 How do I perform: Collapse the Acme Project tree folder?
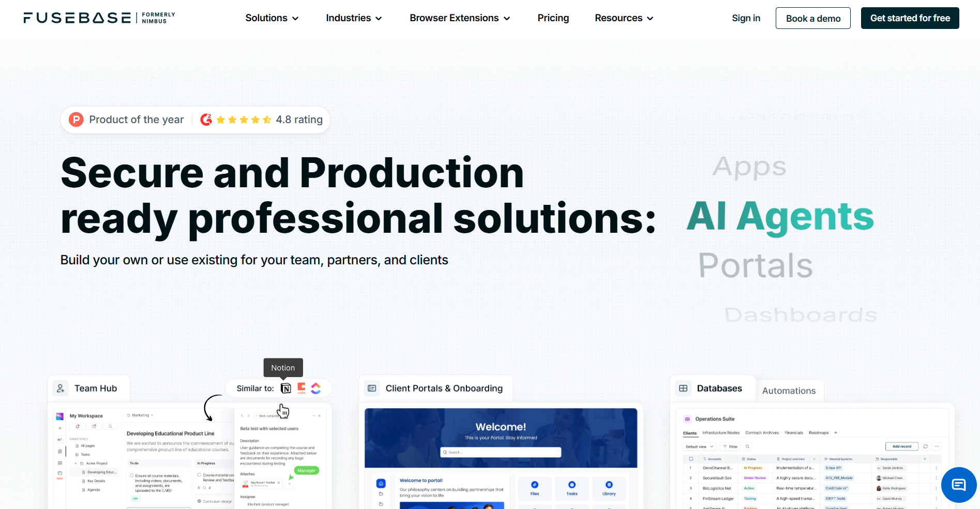point(76,463)
